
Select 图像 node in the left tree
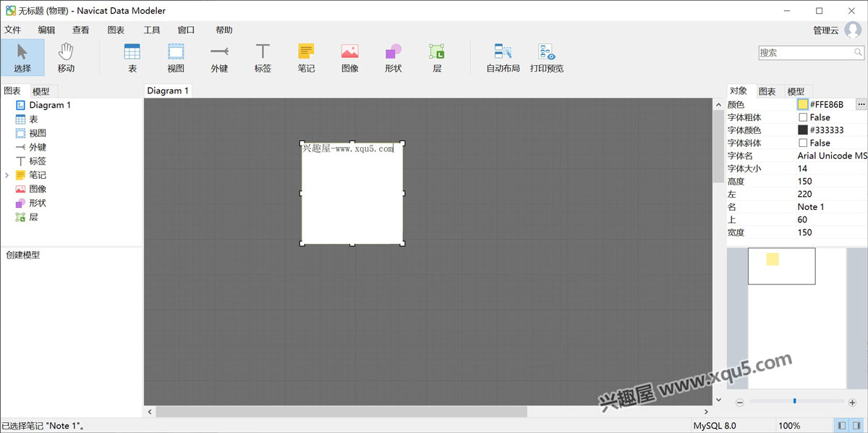(38, 189)
